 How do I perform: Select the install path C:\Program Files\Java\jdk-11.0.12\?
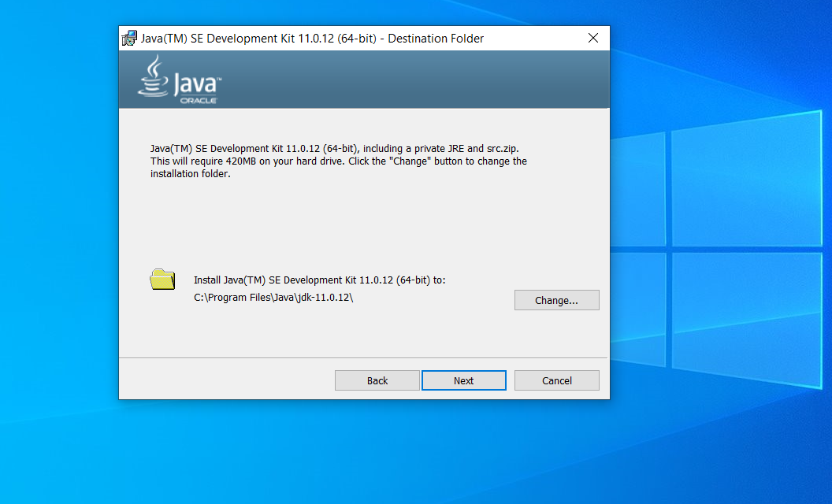[x=273, y=298]
